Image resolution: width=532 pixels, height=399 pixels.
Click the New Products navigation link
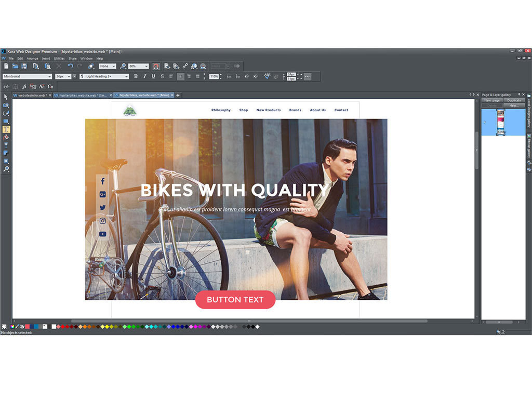point(269,110)
